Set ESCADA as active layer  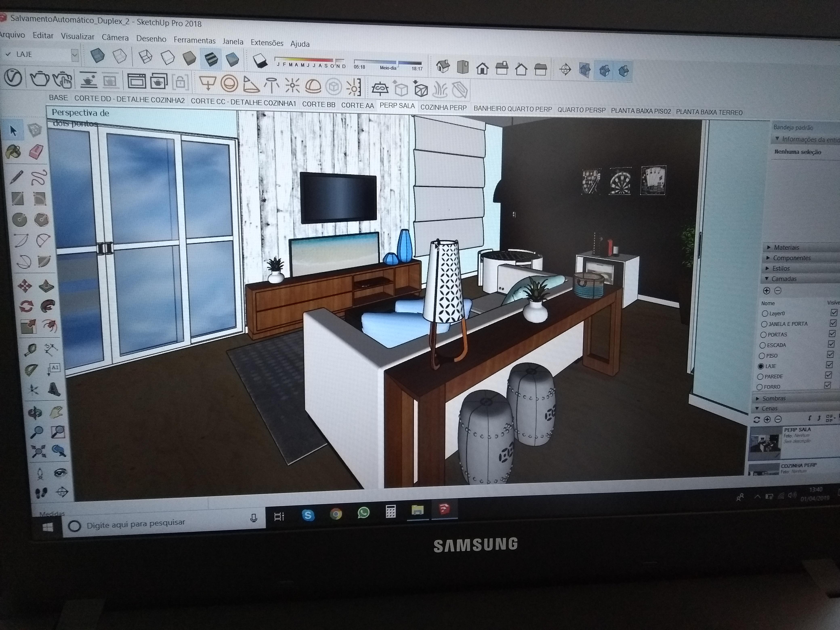tap(762, 345)
